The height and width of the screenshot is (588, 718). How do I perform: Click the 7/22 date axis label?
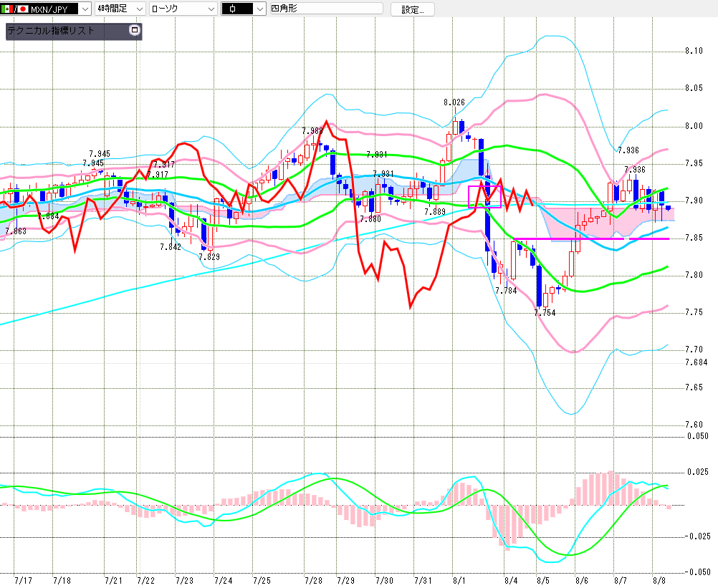[145, 581]
